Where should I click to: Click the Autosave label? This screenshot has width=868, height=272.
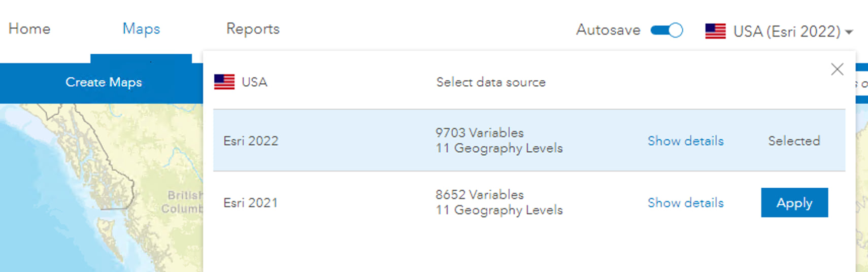tap(608, 30)
